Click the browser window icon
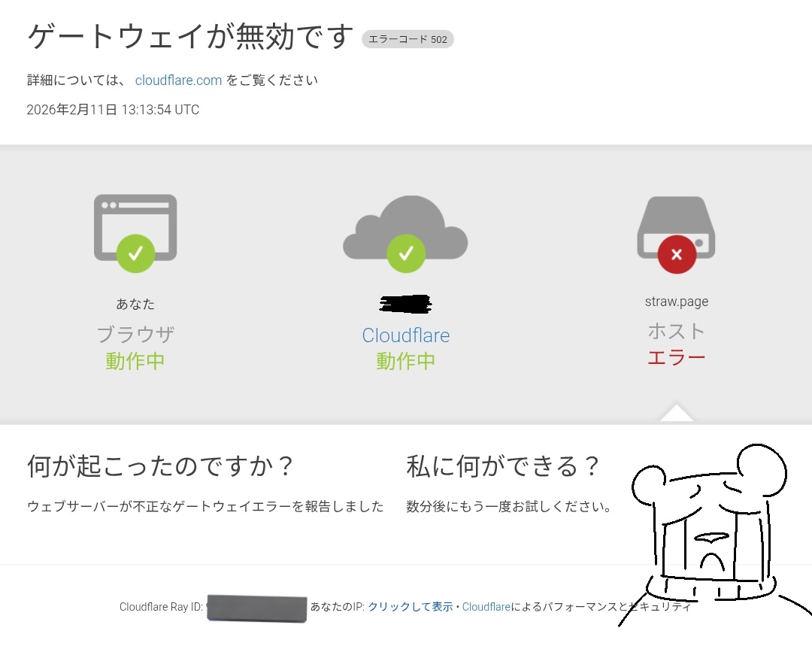 tap(135, 228)
